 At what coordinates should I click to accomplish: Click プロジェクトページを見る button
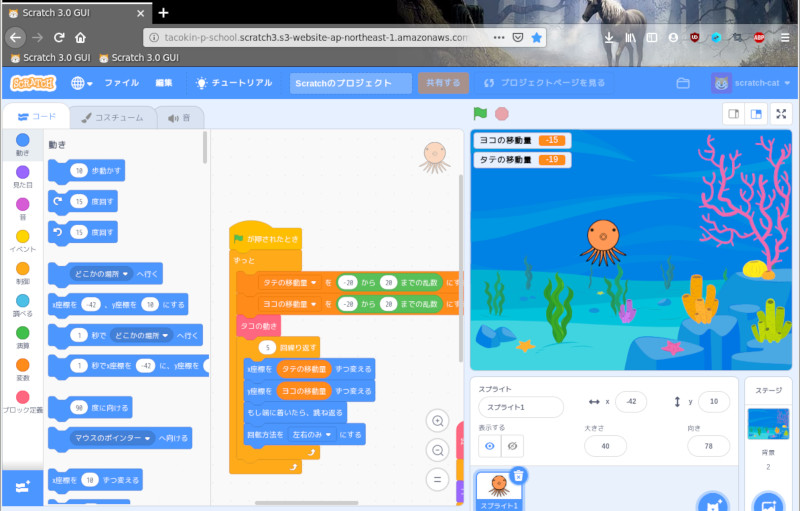(x=544, y=83)
